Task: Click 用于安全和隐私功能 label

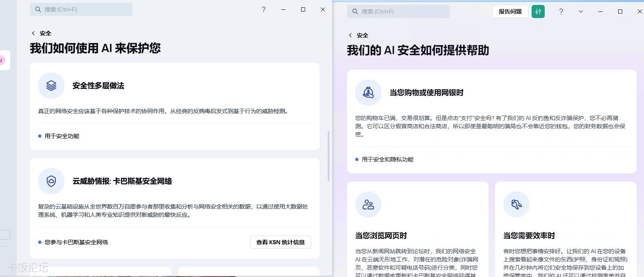Action: coord(388,159)
